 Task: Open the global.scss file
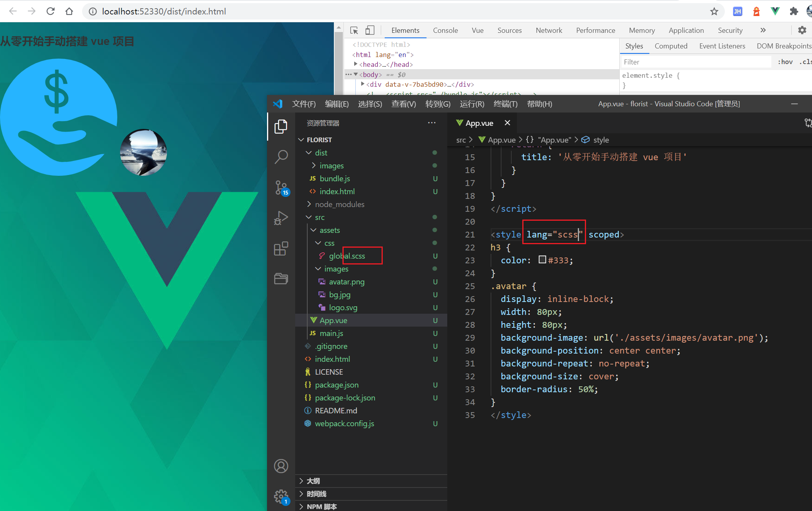347,256
